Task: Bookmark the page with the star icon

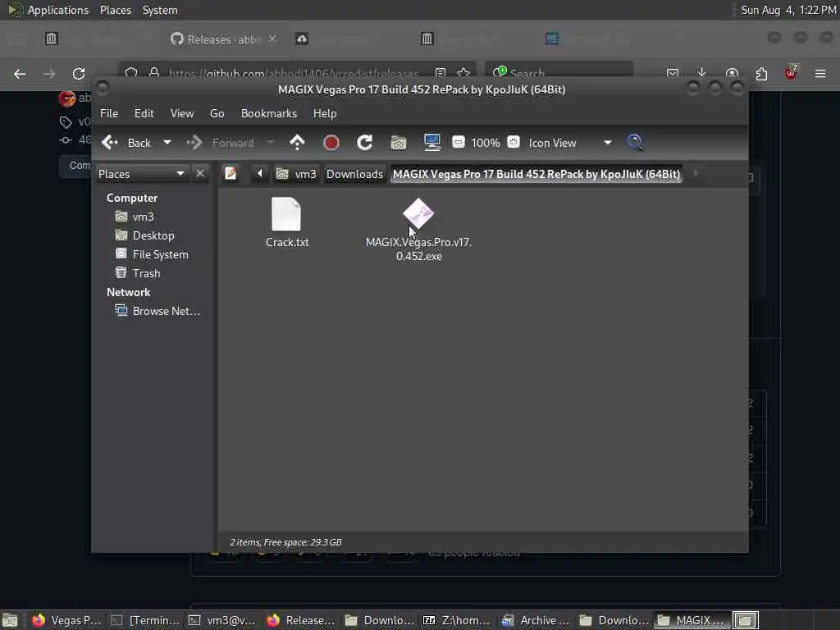Action: (x=464, y=73)
